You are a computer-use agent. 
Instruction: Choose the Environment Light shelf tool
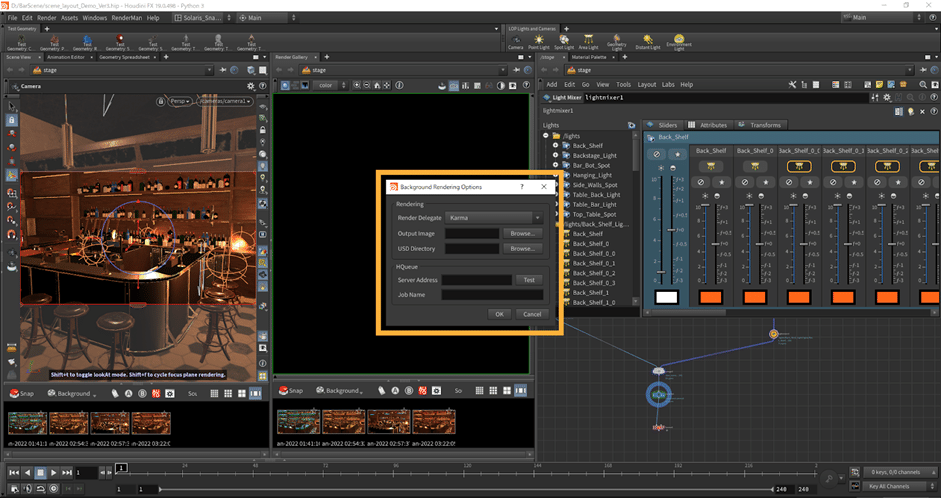(x=679, y=41)
